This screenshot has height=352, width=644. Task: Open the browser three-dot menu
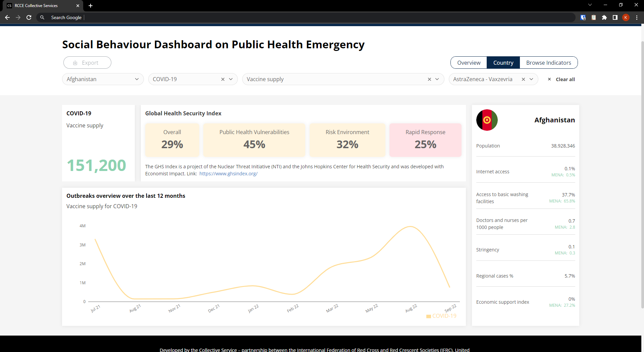[x=637, y=17]
